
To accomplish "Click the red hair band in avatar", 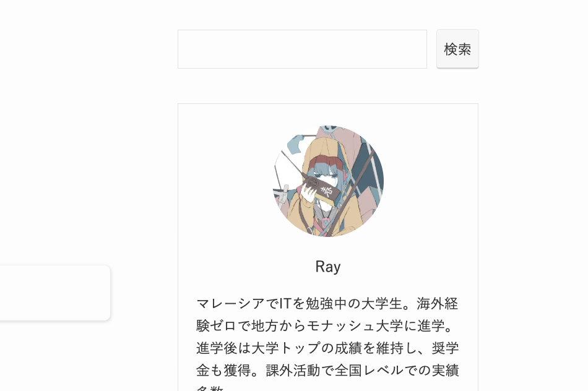I will (x=325, y=161).
